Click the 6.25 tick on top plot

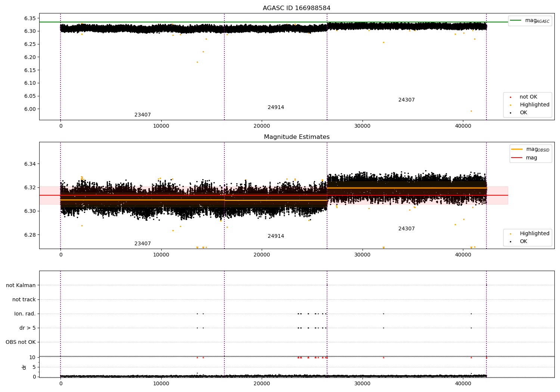[x=30, y=44]
